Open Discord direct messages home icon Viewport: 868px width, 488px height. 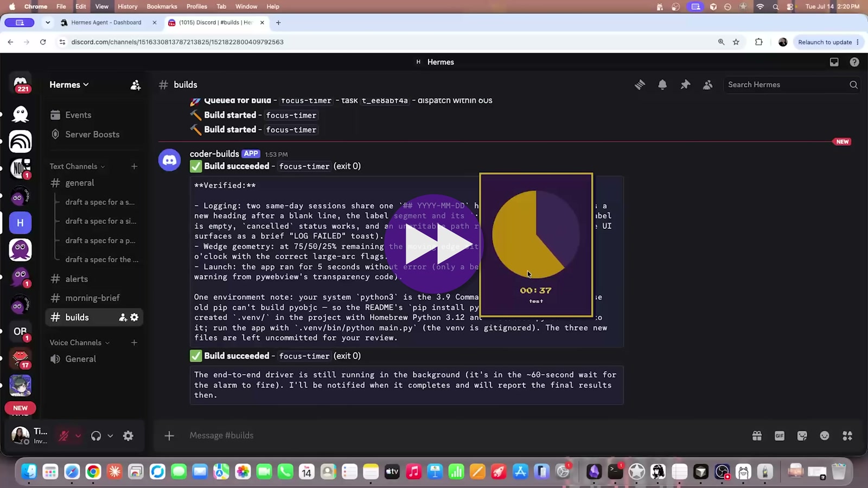21,84
